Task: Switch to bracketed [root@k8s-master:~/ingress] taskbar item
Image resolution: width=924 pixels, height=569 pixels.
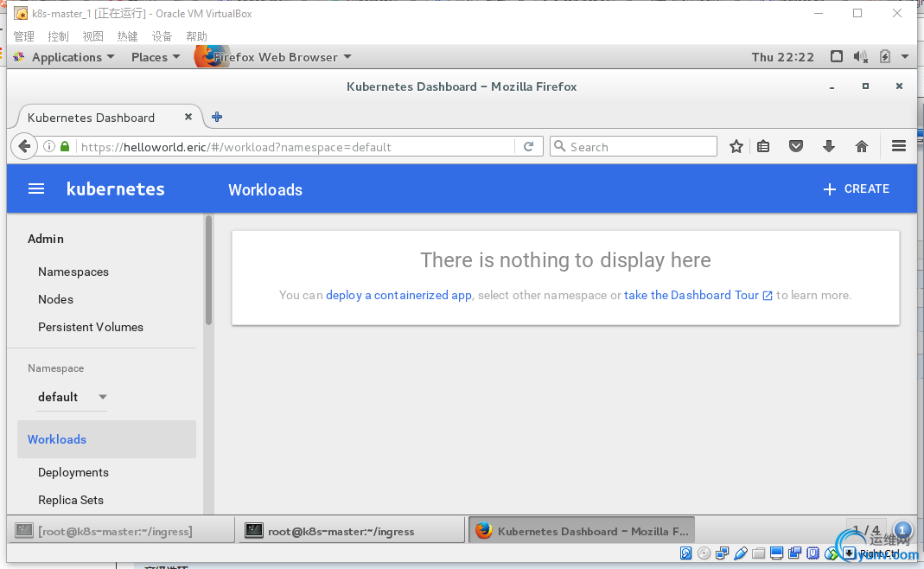Action: point(121,531)
